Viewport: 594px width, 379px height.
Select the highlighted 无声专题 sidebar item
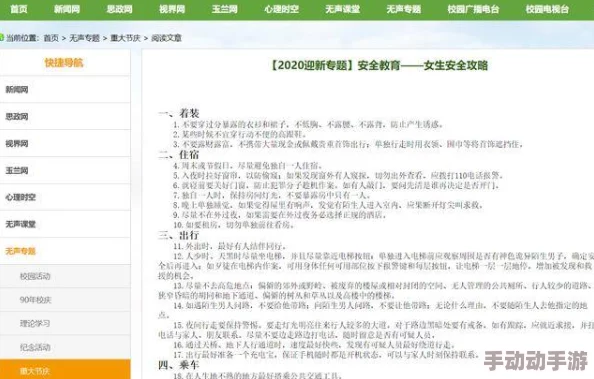(x=65, y=251)
